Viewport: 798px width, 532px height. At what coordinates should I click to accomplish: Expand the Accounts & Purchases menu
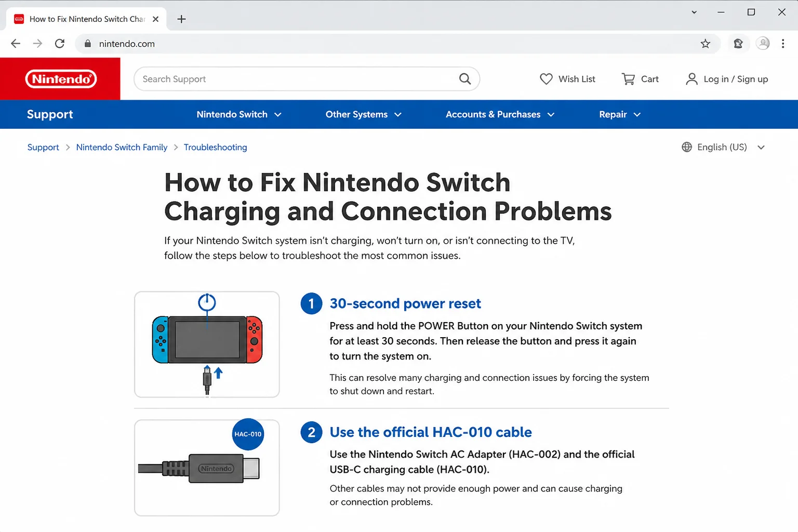click(x=500, y=114)
